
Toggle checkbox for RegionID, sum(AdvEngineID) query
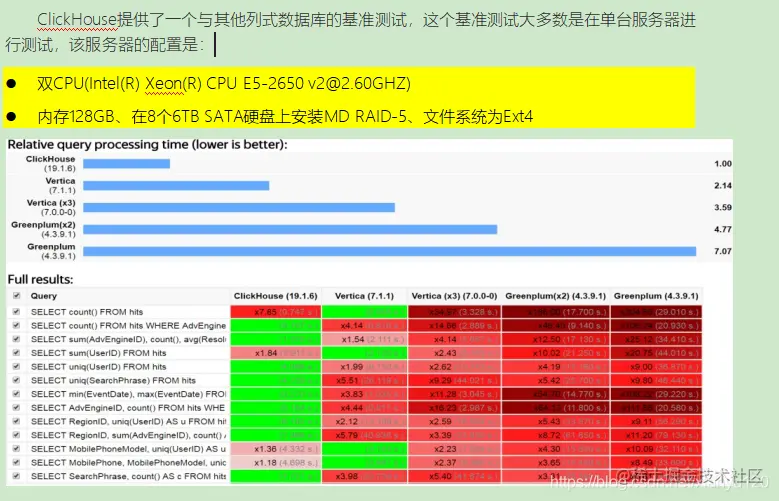point(16,435)
